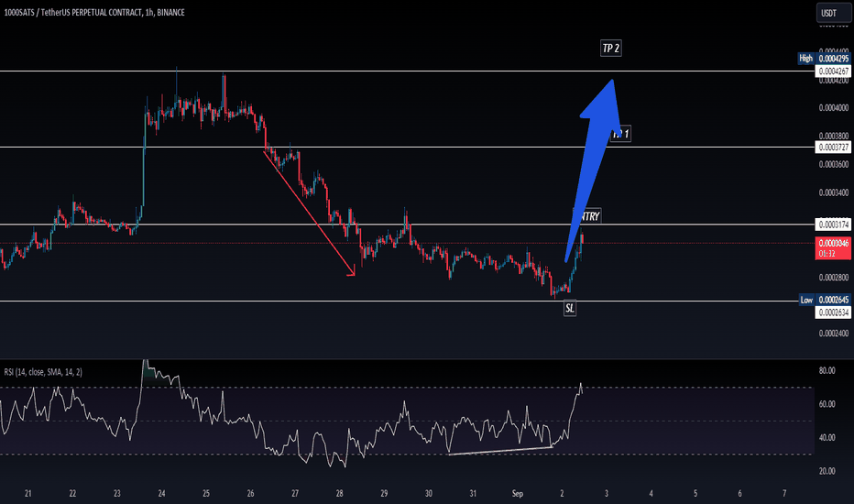Click date 31 on the time axis
854x504 pixels.
473,494
